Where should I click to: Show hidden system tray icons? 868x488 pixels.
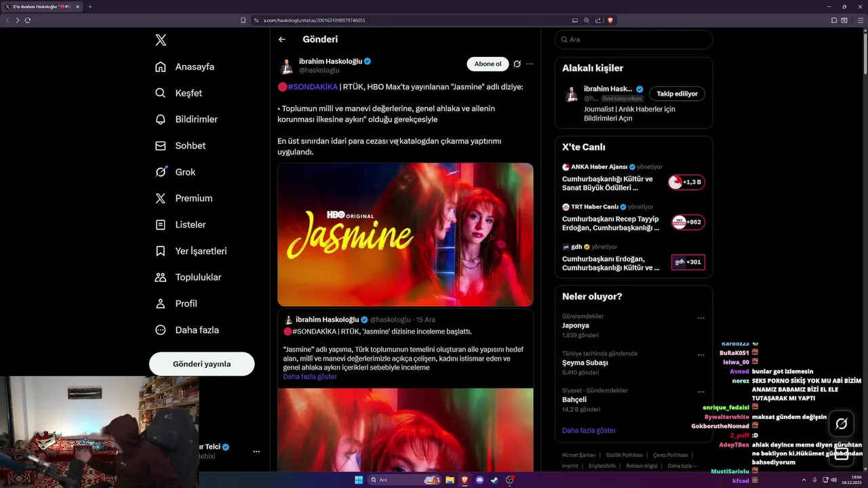[802, 480]
